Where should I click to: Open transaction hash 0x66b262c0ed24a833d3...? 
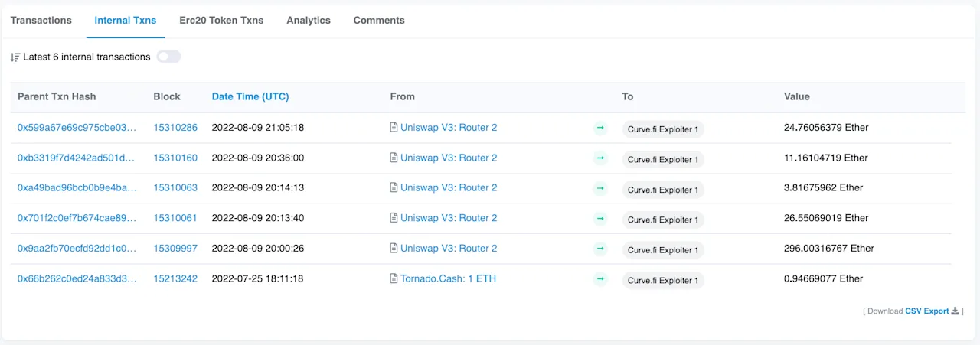tap(77, 278)
